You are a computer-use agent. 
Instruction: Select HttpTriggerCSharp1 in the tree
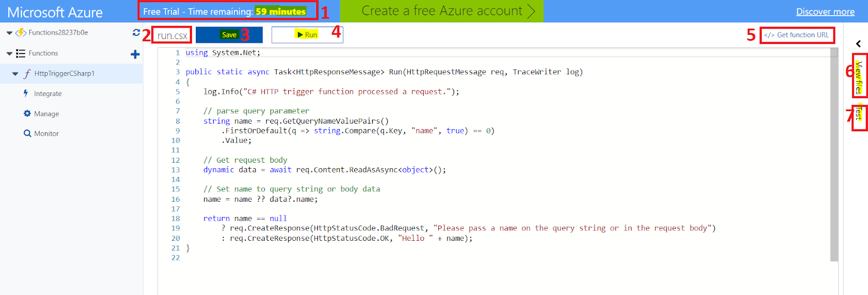(x=65, y=74)
